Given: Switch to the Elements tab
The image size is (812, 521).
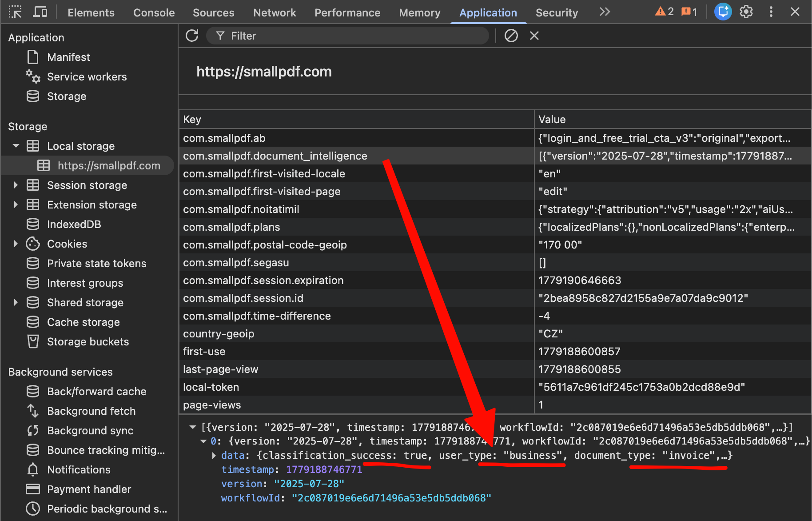Looking at the screenshot, I should click(91, 12).
